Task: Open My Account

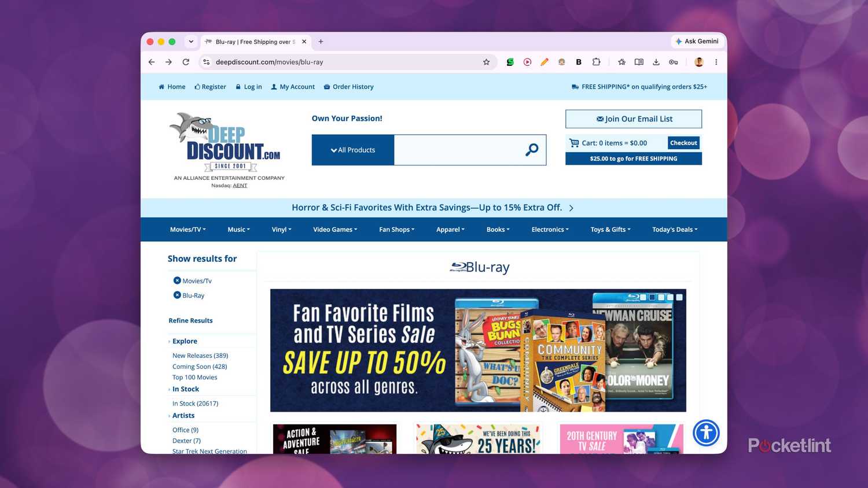Action: [293, 87]
